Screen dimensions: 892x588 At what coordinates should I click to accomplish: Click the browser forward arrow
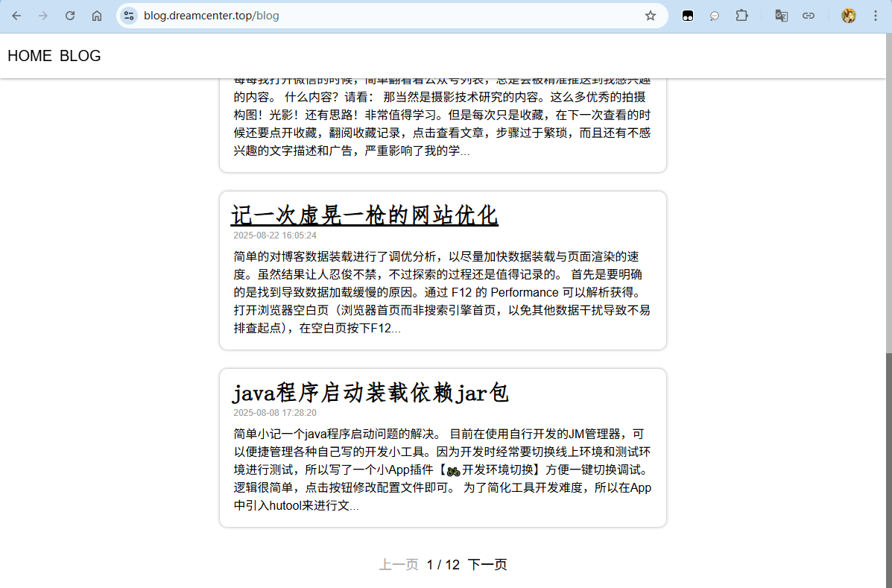[43, 16]
